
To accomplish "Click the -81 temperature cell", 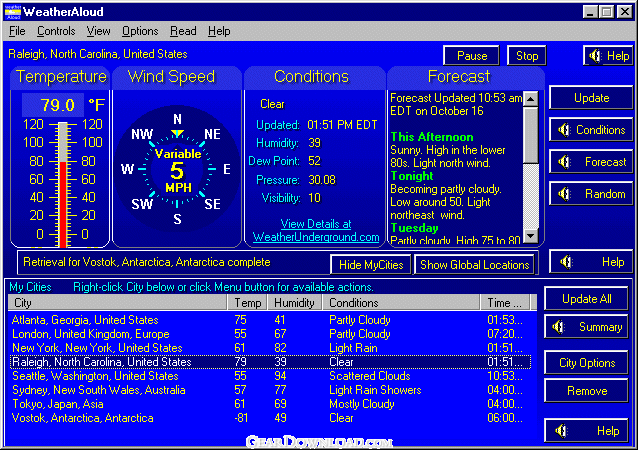I will pos(241,418).
